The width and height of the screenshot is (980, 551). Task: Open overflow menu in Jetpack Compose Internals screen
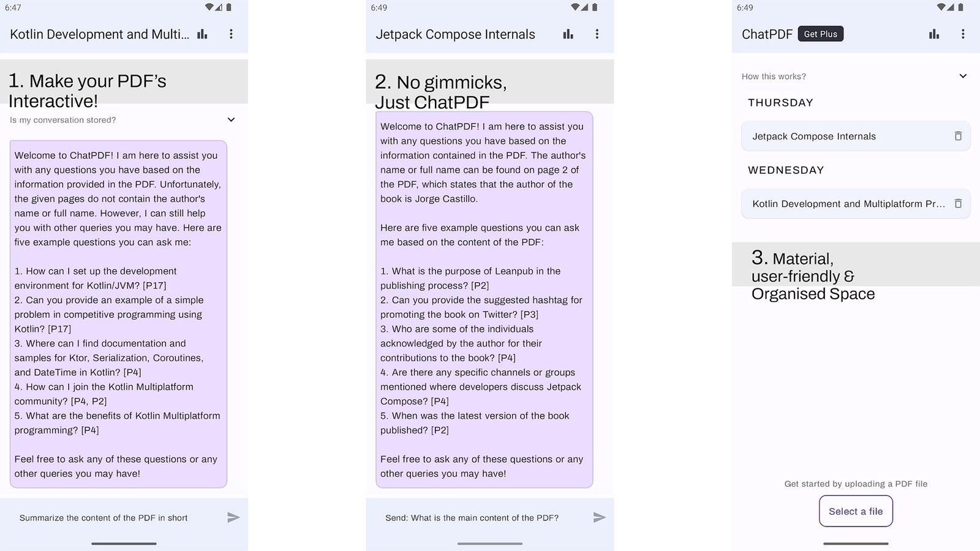click(597, 34)
